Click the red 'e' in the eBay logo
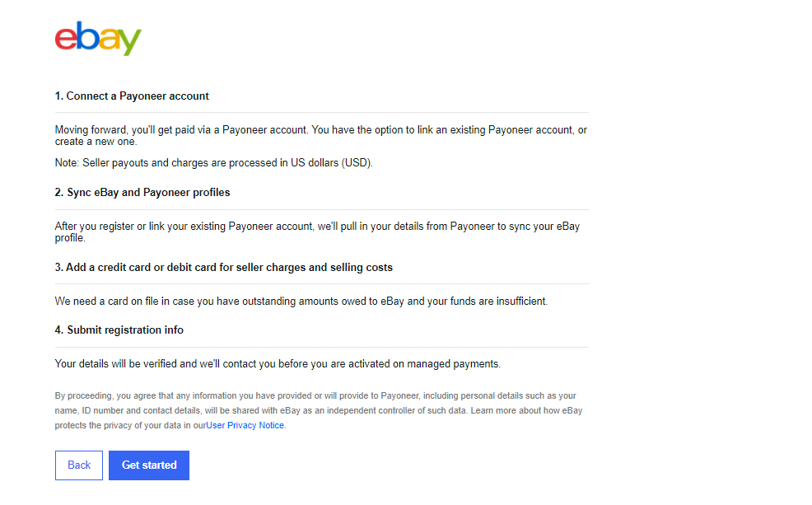Viewport: 812px width, 505px height. tap(66, 40)
